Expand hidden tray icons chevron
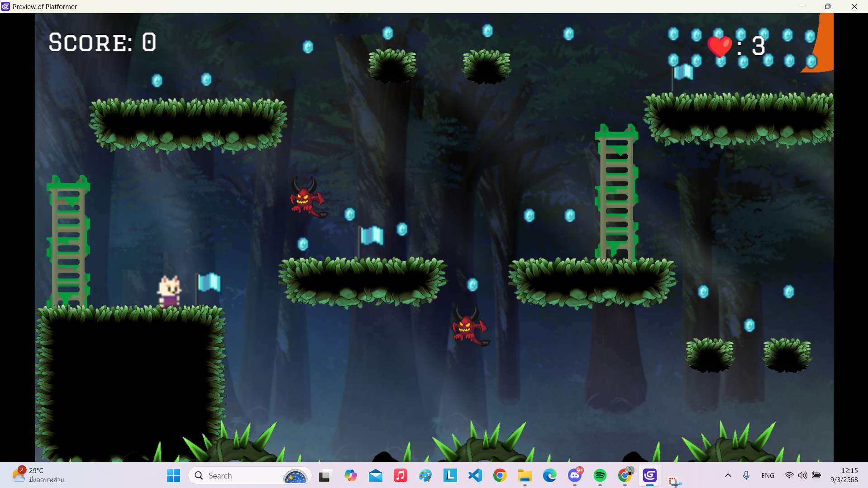The image size is (868, 488). pyautogui.click(x=728, y=476)
